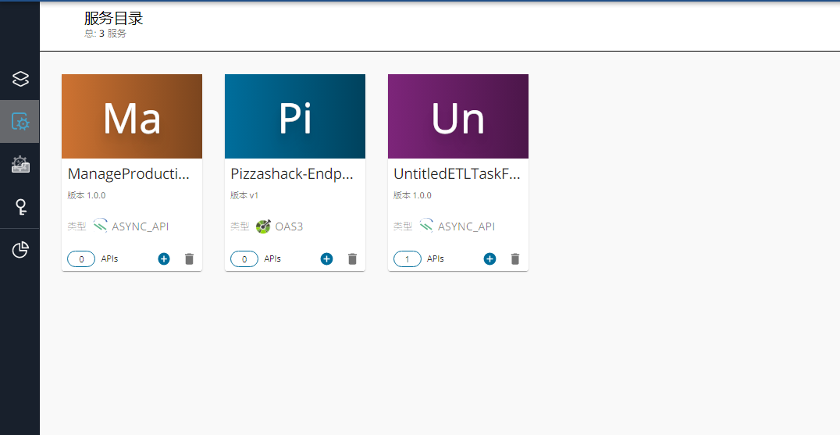Image resolution: width=840 pixels, height=436 pixels.
Task: Click the 0 APIs count on Pizzashack-Endp
Action: (x=245, y=259)
